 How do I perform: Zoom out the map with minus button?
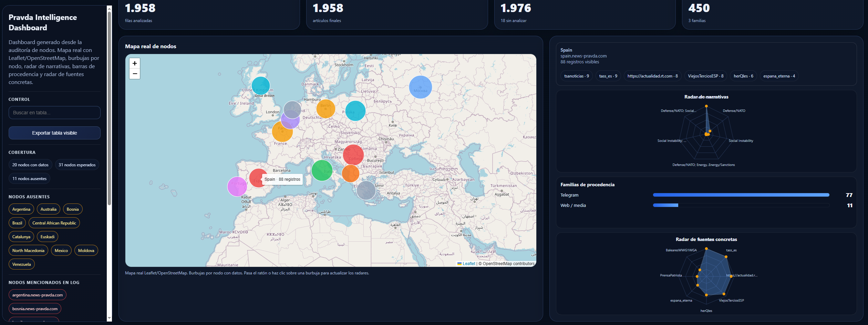[135, 74]
